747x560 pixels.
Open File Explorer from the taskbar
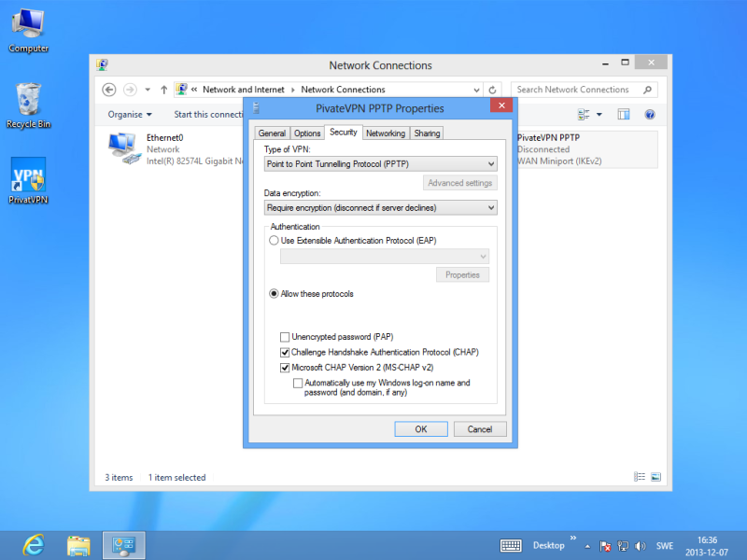tap(78, 545)
